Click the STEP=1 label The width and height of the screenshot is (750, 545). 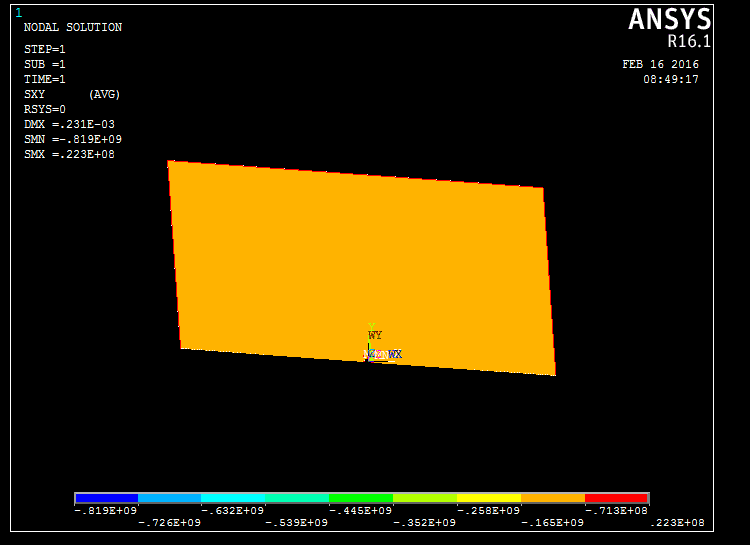click(x=44, y=49)
